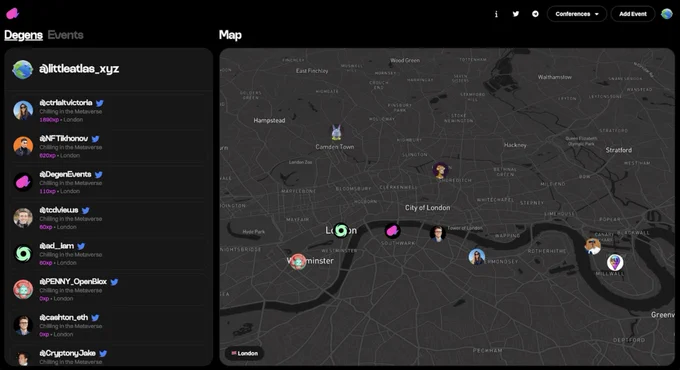Click 'City of London' map label
680x370 pixels.
428,208
